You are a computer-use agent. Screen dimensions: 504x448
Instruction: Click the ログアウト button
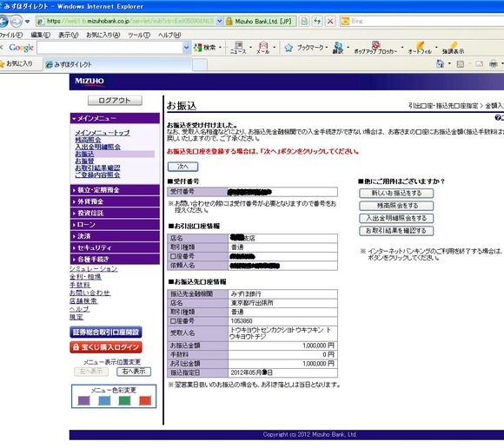115,101
